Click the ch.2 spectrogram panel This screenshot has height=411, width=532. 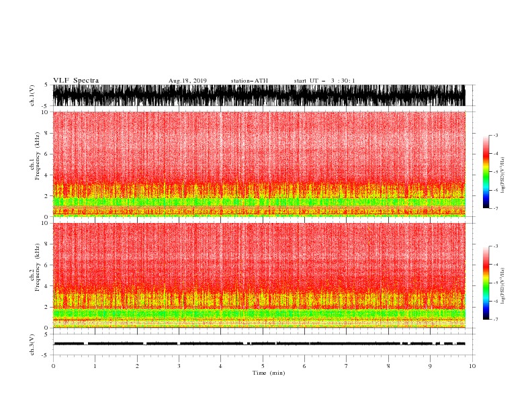point(259,275)
